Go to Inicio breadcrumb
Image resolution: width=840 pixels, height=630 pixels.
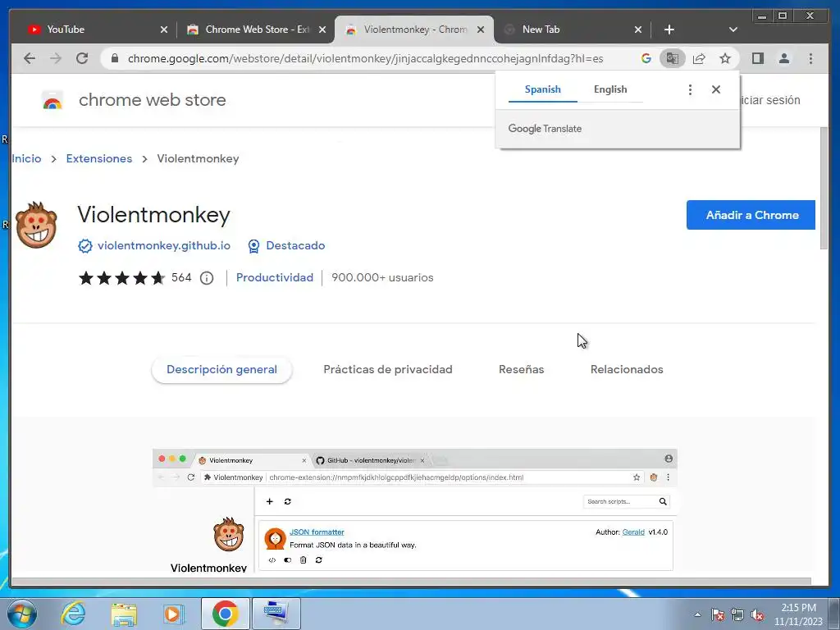(x=26, y=158)
